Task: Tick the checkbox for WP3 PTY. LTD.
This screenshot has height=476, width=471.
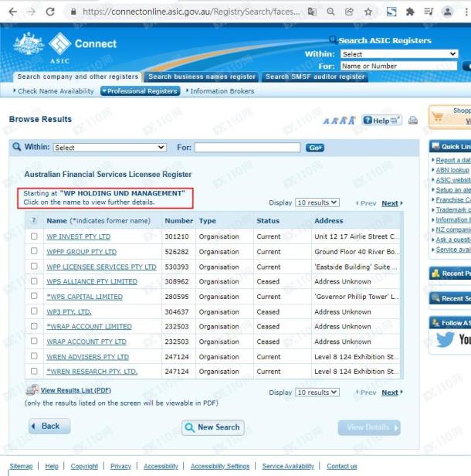Action: point(34,311)
